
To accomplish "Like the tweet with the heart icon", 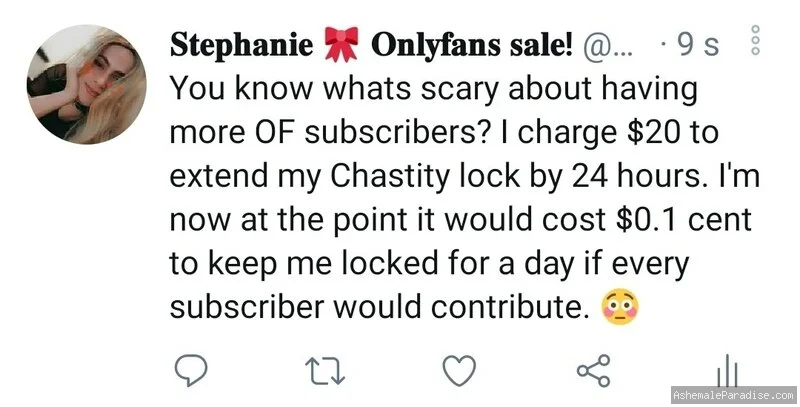I will [x=459, y=370].
